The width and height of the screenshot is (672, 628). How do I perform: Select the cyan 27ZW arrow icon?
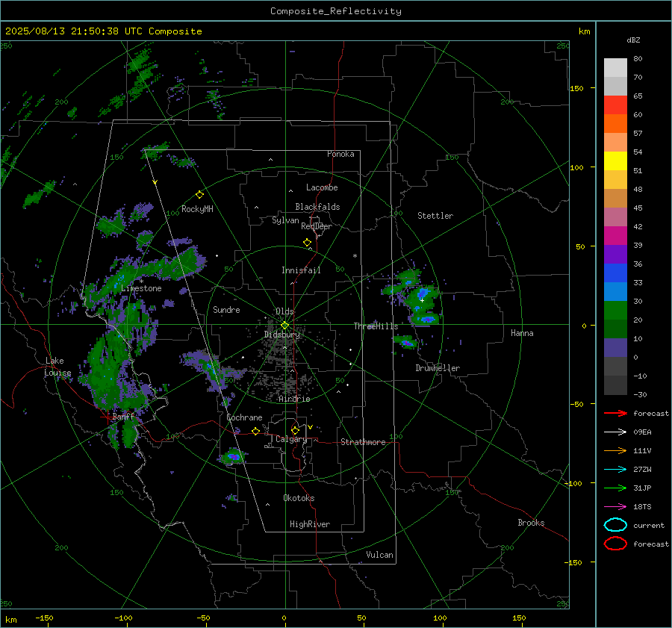click(615, 470)
